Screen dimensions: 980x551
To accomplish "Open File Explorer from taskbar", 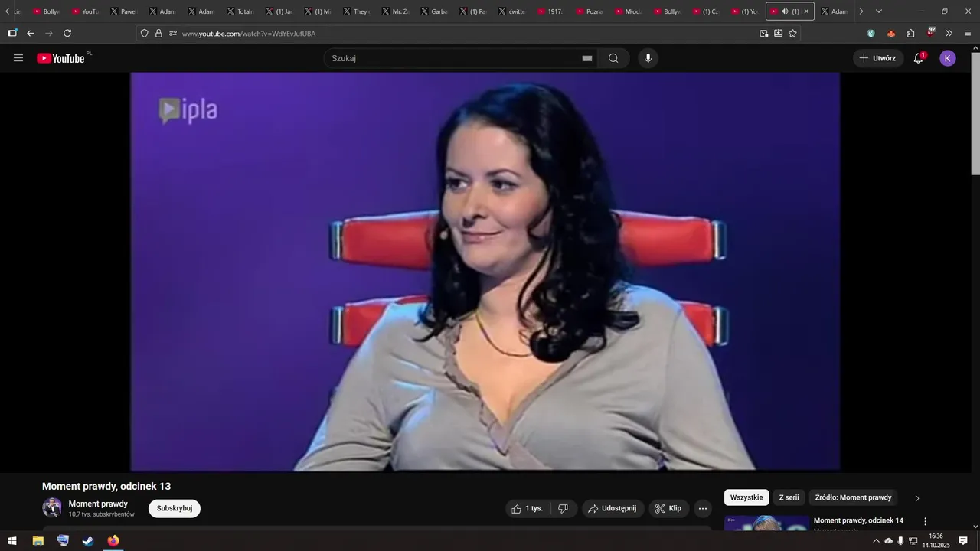I will 38,541.
